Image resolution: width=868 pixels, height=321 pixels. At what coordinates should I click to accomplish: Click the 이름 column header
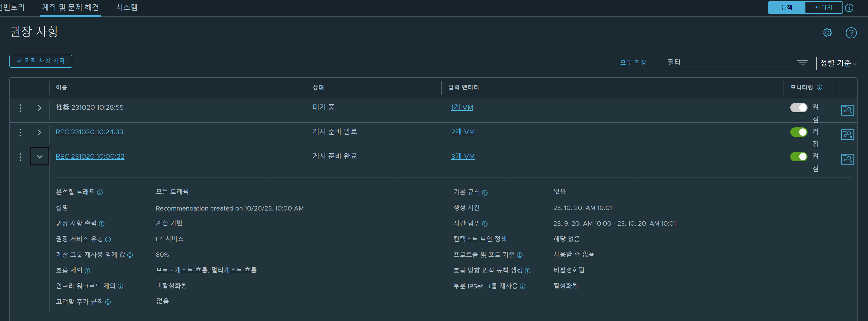pos(61,87)
